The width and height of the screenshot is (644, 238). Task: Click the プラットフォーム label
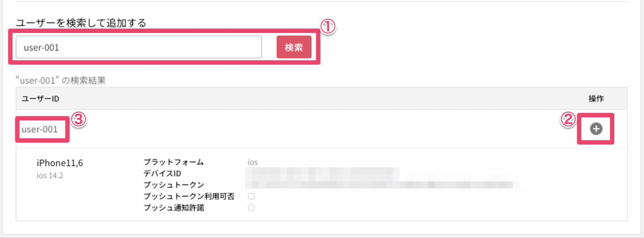click(174, 162)
